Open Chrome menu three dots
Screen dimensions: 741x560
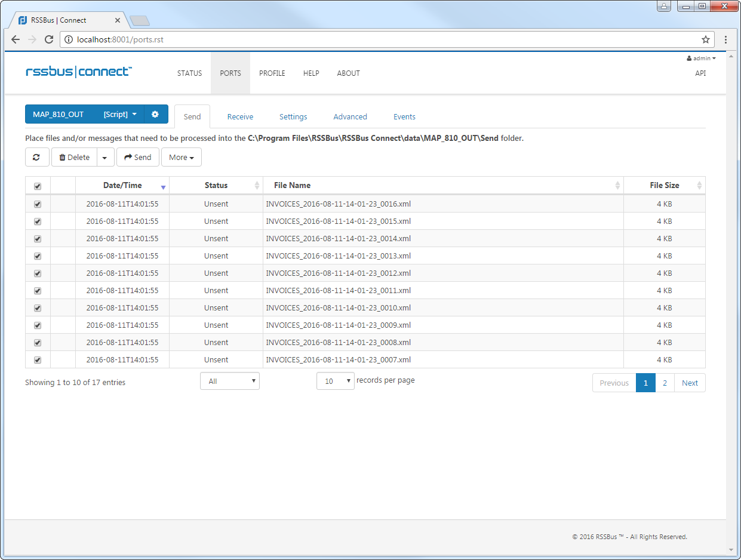coord(725,39)
